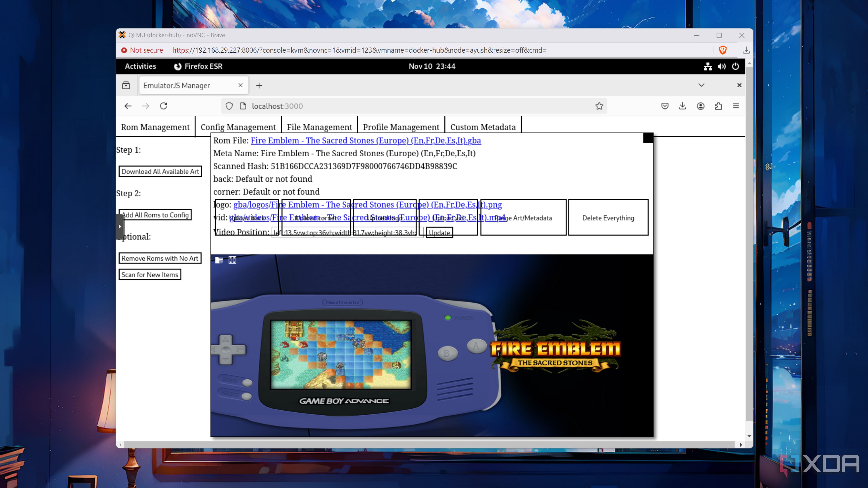868x488 pixels.
Task: Open the Firefox extensions puzzle icon
Action: click(718, 106)
